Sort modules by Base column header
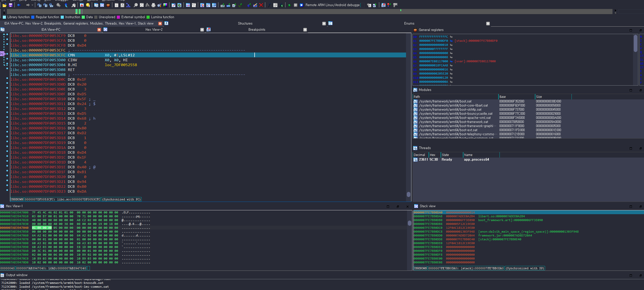 [x=516, y=97]
